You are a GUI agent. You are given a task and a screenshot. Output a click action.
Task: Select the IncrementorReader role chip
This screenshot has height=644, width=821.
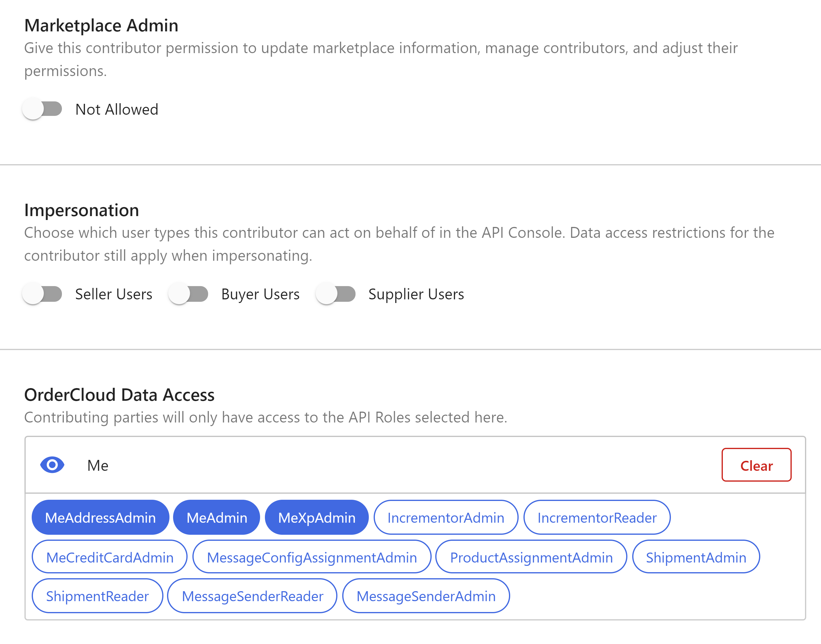[x=597, y=518]
